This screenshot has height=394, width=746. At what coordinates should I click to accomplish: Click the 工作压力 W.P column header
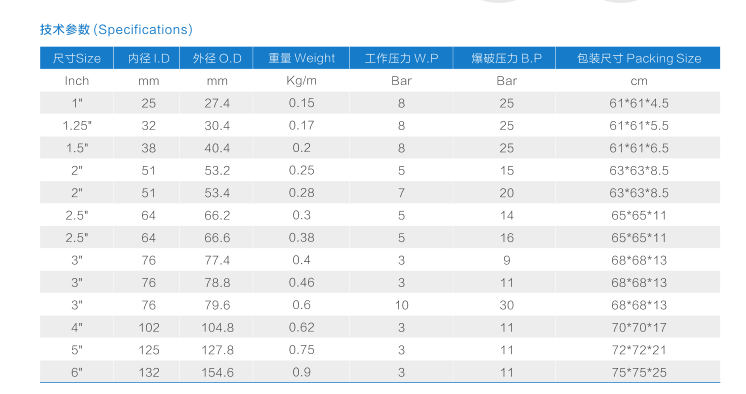(x=401, y=58)
